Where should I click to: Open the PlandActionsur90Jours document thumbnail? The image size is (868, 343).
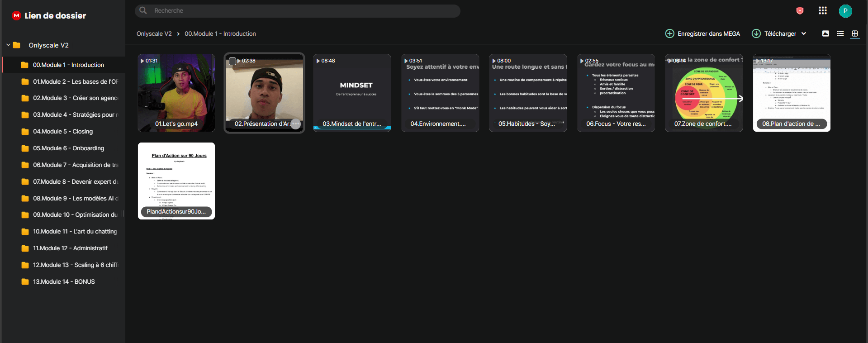[176, 181]
